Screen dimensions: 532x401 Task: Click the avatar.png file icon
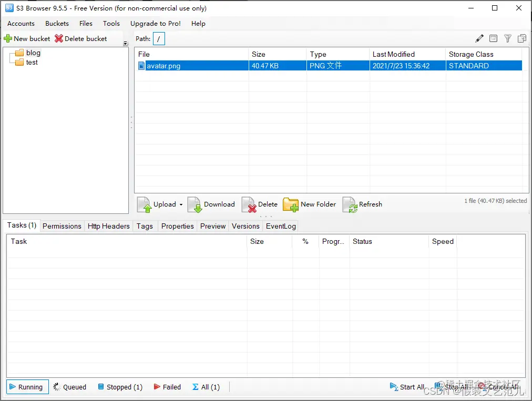tap(141, 66)
